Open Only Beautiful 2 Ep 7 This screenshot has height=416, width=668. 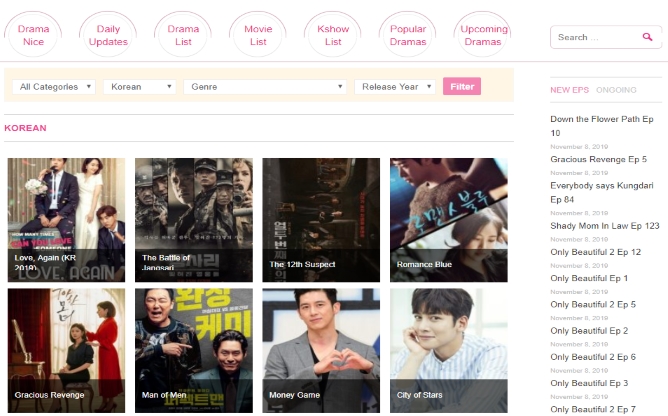click(x=593, y=409)
